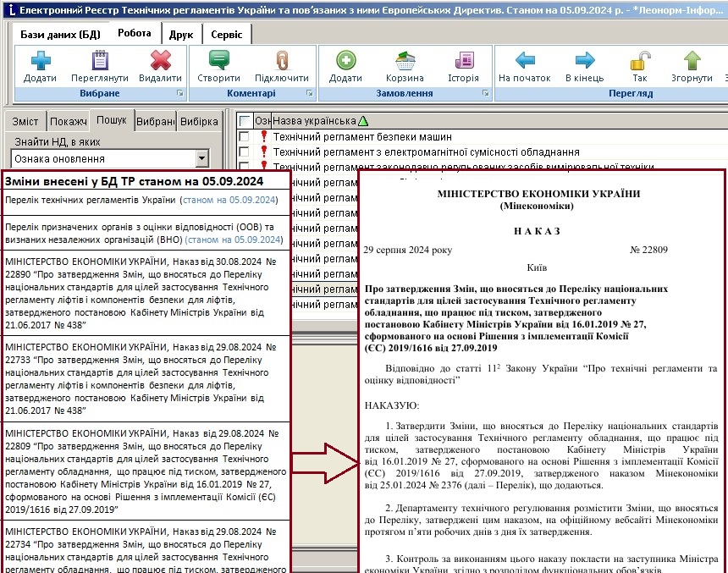Open the Вибірка side tab
Image resolution: width=728 pixels, height=573 pixels.
click(x=199, y=122)
